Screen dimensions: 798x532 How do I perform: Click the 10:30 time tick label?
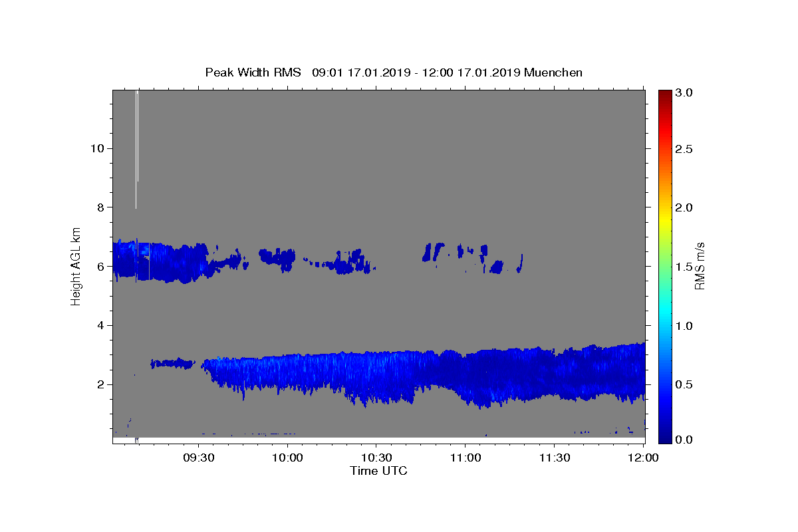point(376,458)
